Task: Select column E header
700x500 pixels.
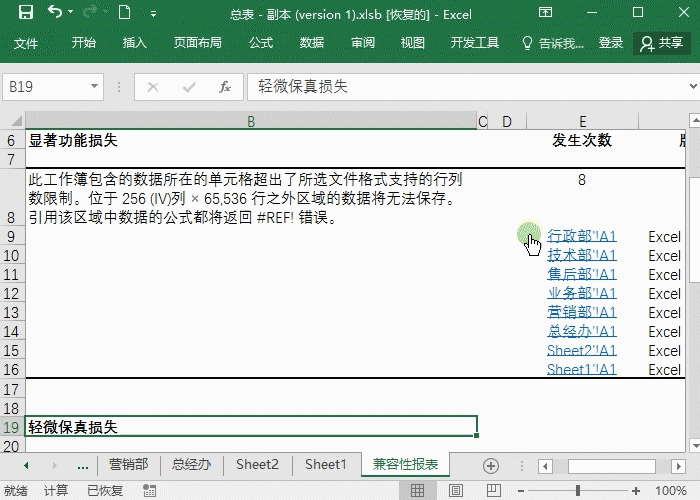Action: 583,121
